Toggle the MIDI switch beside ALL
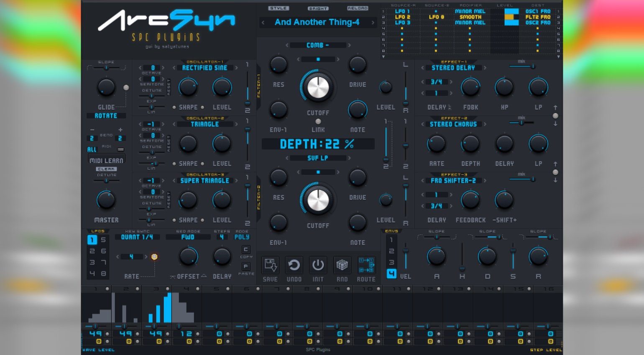Image resolution: width=644 pixels, height=355 pixels. [121, 150]
